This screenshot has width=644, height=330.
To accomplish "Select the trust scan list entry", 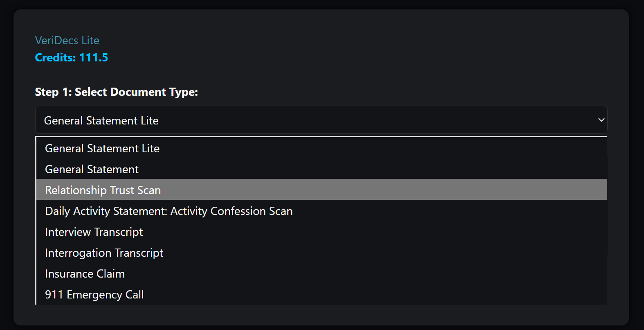I will coord(103,190).
